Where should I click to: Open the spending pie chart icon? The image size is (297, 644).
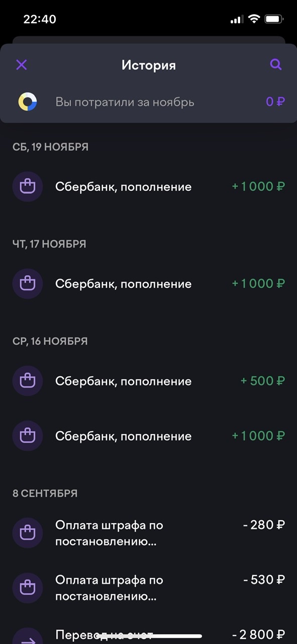click(28, 102)
